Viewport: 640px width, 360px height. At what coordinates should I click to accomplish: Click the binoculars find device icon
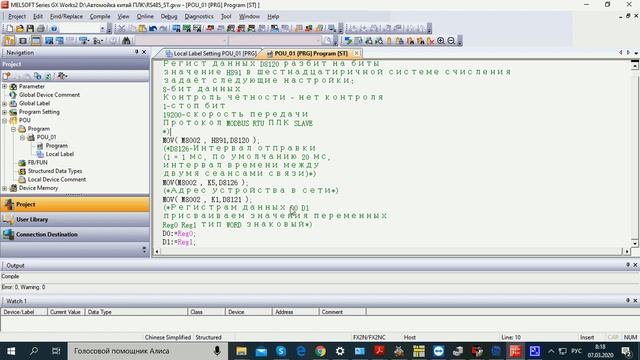126,41
